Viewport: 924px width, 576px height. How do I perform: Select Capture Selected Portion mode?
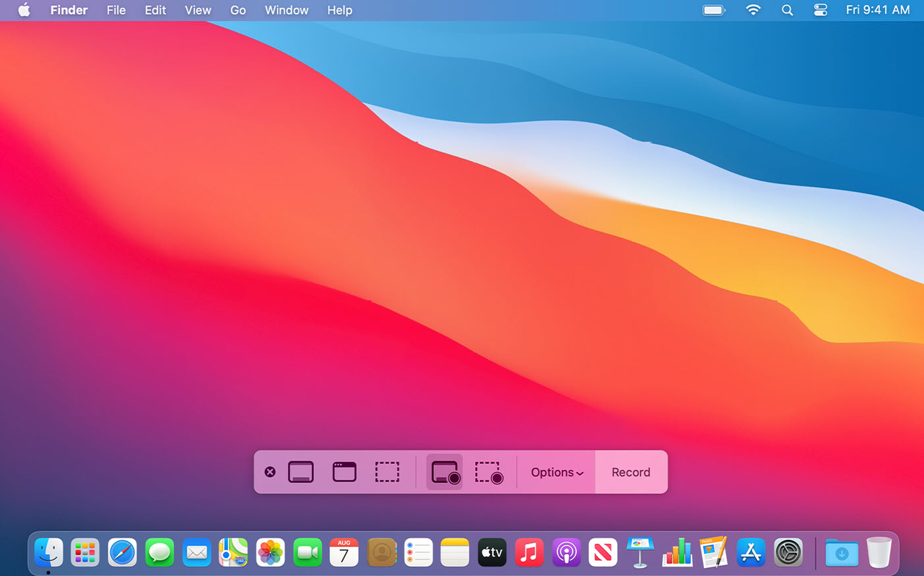tap(388, 472)
